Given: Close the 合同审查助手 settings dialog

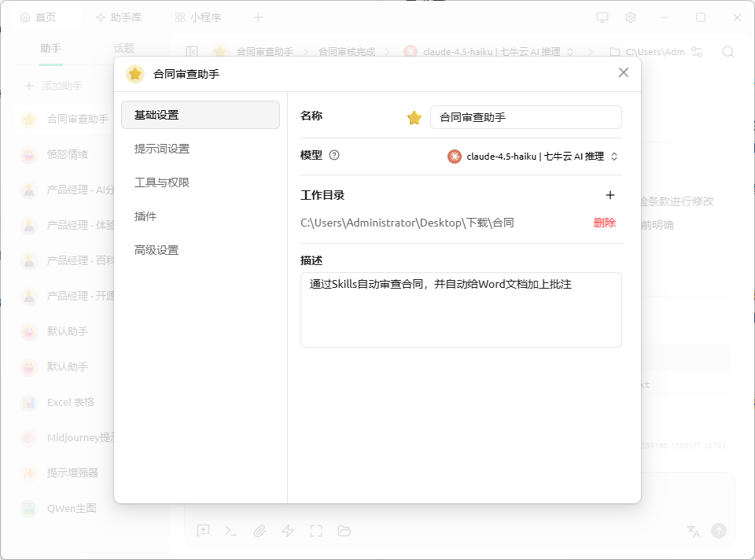Looking at the screenshot, I should tap(624, 72).
